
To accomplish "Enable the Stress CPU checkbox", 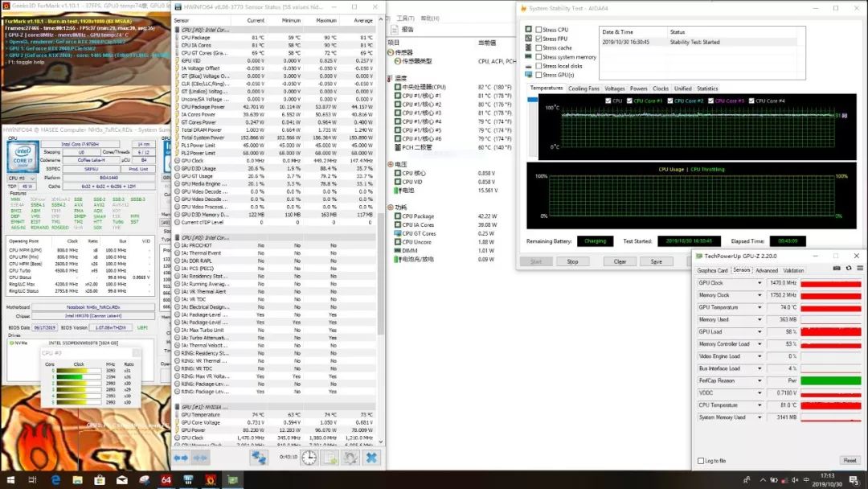I will (x=538, y=30).
